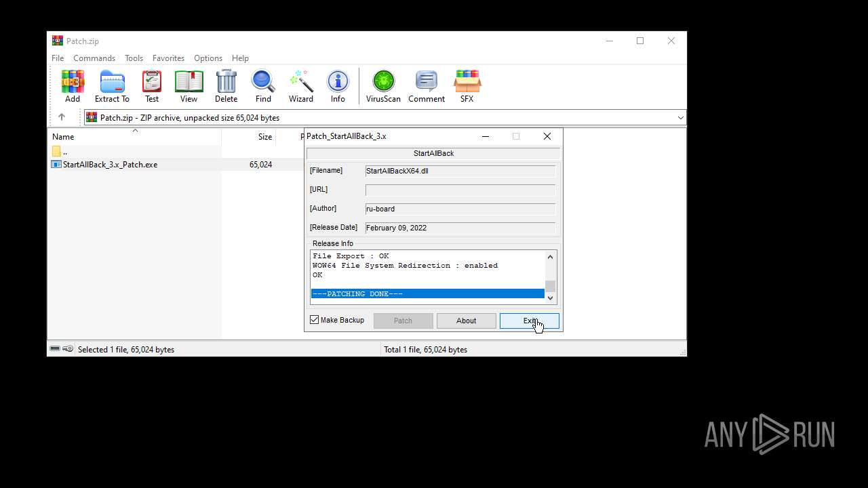Click the View toolbar icon
Screen dimensions: 868x488
[189, 86]
